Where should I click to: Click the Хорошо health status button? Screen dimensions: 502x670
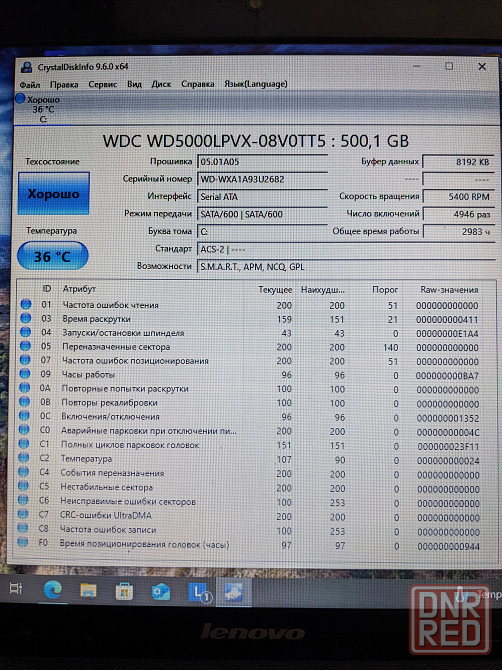click(53, 194)
